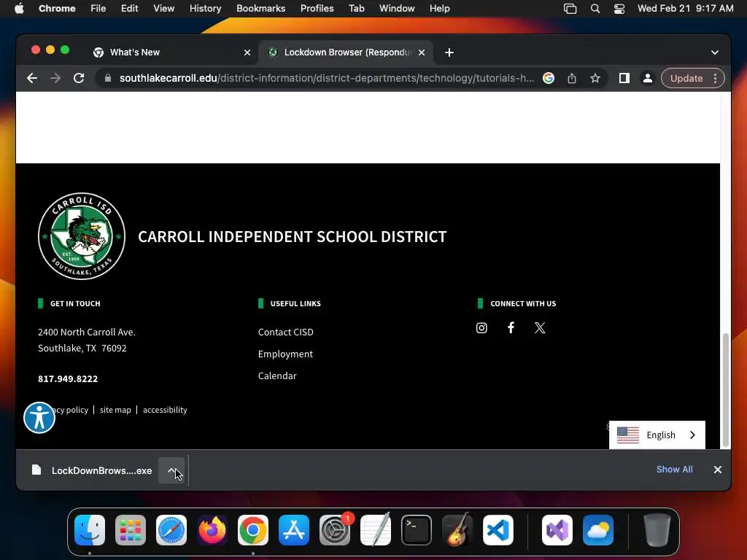The height and width of the screenshot is (560, 747).
Task: Open Chrome from the Dock
Action: tap(253, 530)
